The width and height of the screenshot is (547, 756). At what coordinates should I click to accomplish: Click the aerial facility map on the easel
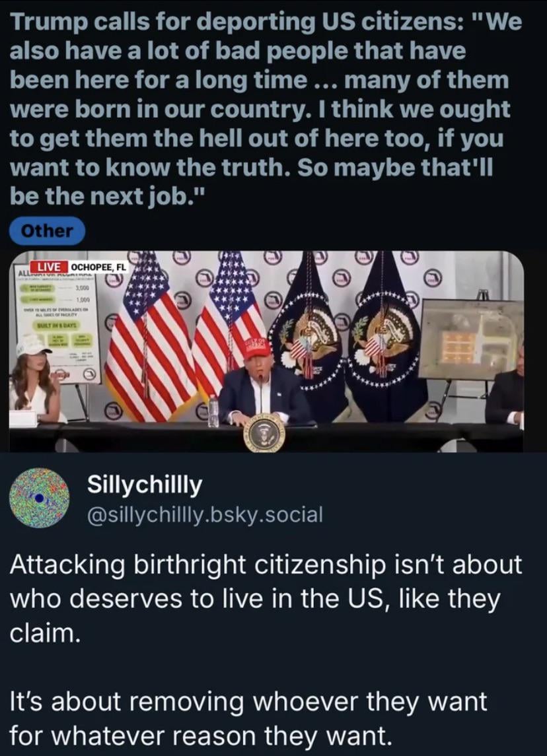click(472, 339)
